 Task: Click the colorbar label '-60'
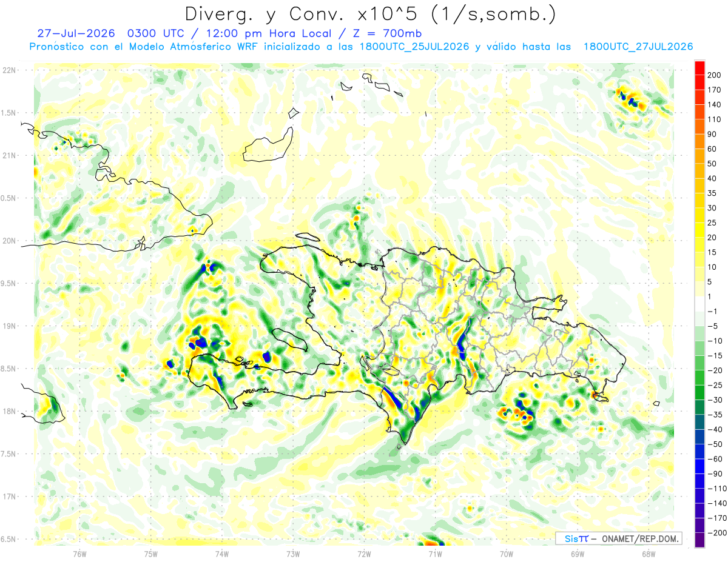tap(716, 459)
